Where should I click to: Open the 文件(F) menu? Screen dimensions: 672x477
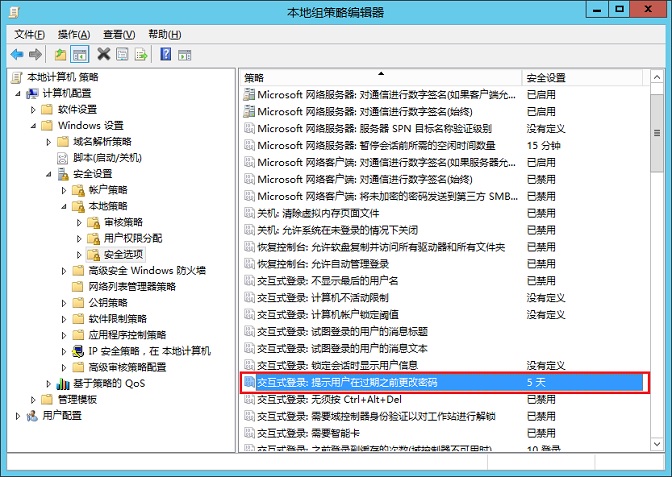pos(30,34)
